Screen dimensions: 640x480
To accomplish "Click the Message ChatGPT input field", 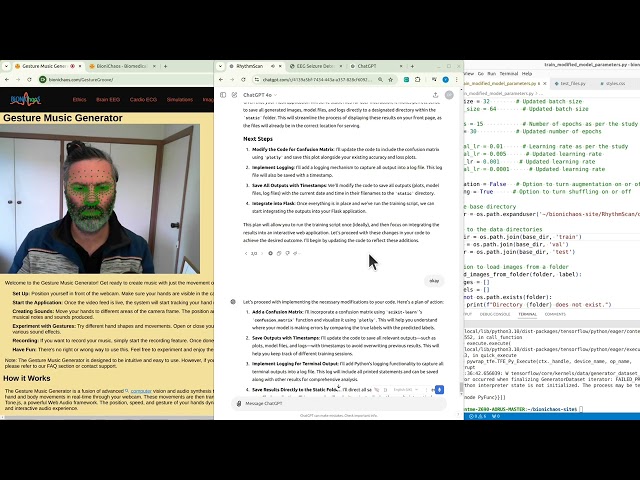I will pyautogui.click(x=339, y=404).
